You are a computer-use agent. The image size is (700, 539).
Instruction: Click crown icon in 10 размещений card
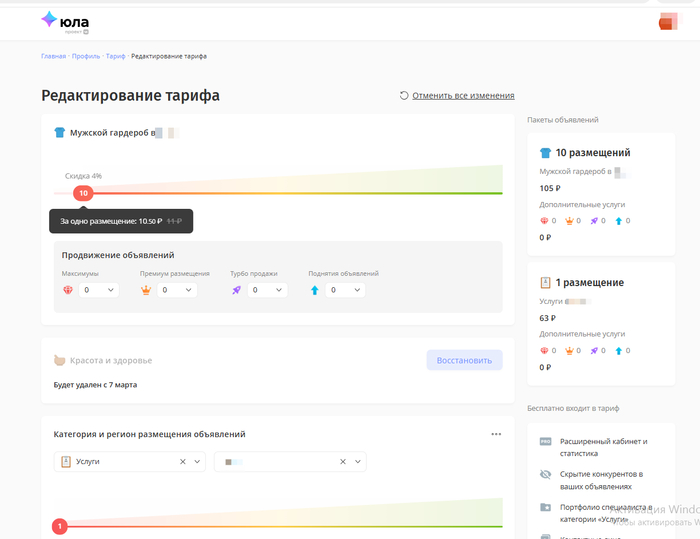pos(569,221)
